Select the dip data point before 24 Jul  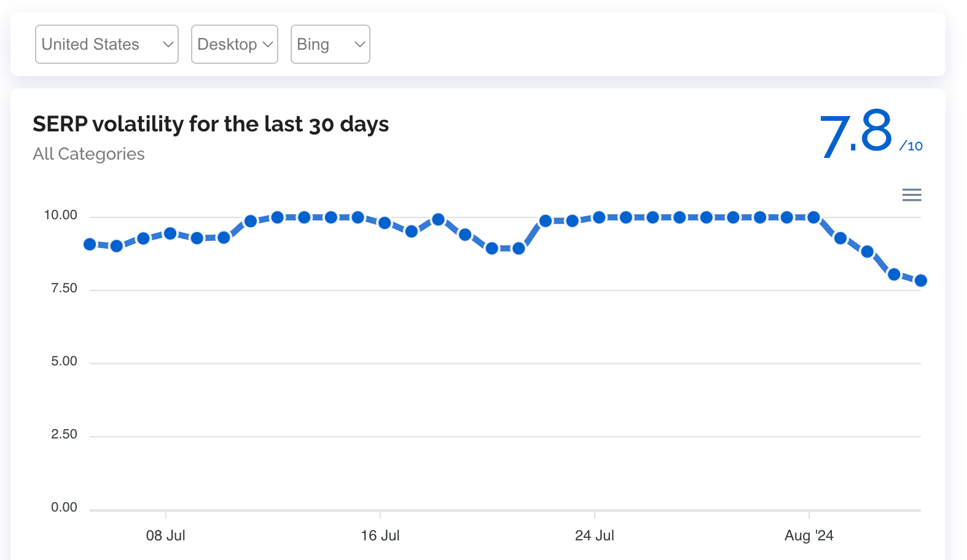pos(518,249)
